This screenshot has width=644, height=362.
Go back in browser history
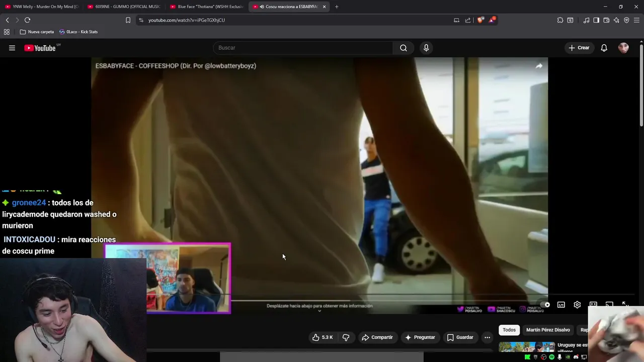7,20
